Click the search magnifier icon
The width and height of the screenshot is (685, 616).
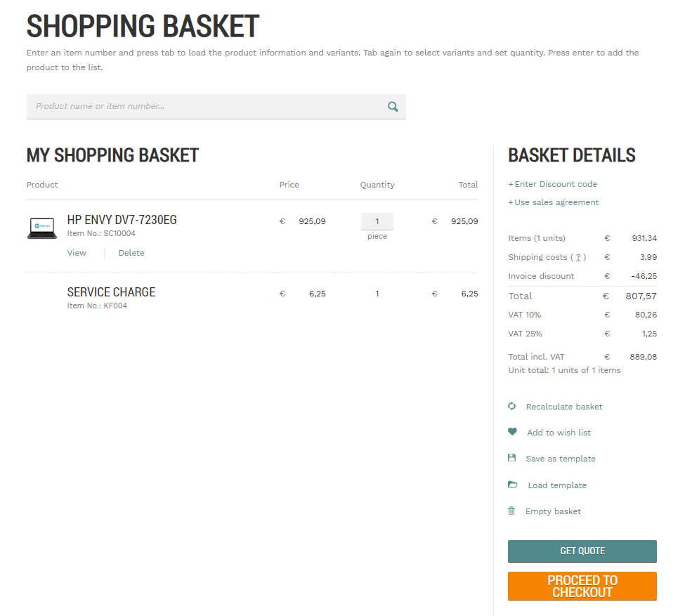coord(393,107)
